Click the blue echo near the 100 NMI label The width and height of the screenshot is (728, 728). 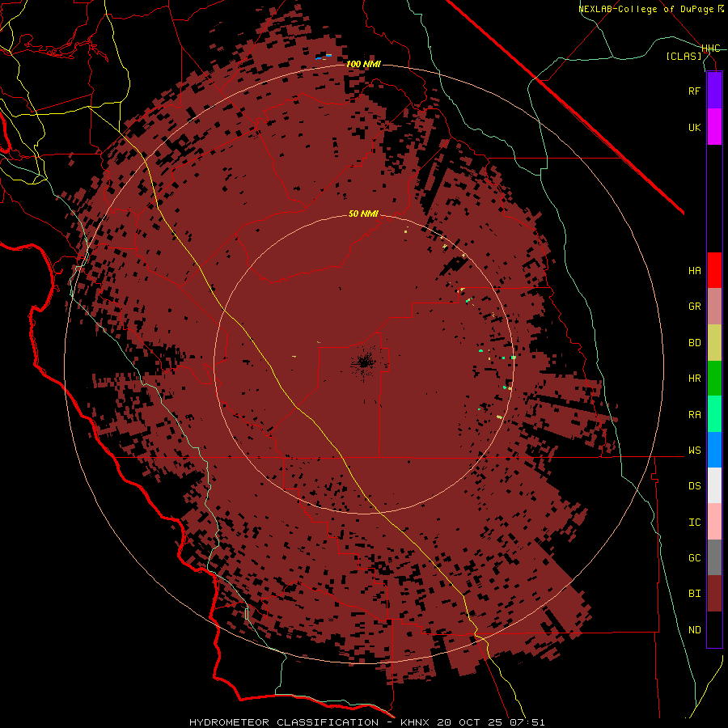coord(324,57)
